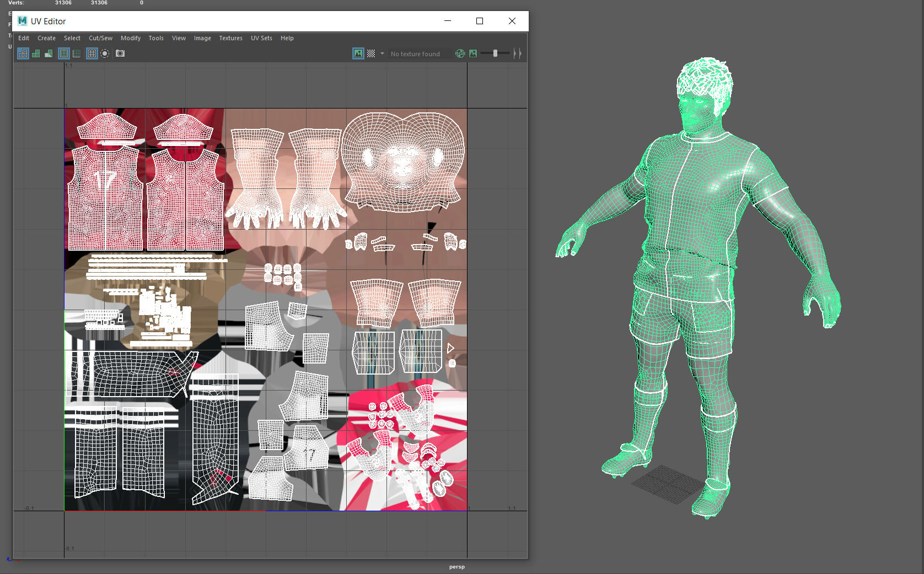Click the shaded UV display icon
Viewport: 924px width, 574px height.
(x=36, y=53)
